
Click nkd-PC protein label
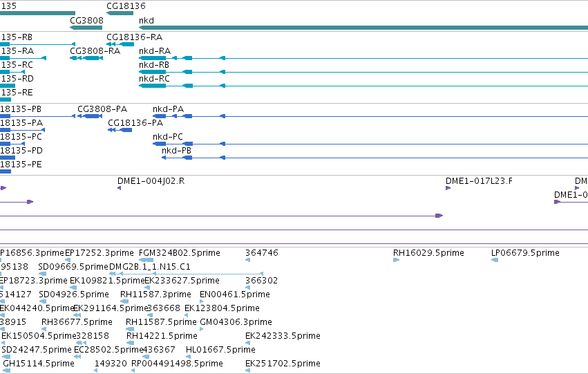click(x=168, y=137)
